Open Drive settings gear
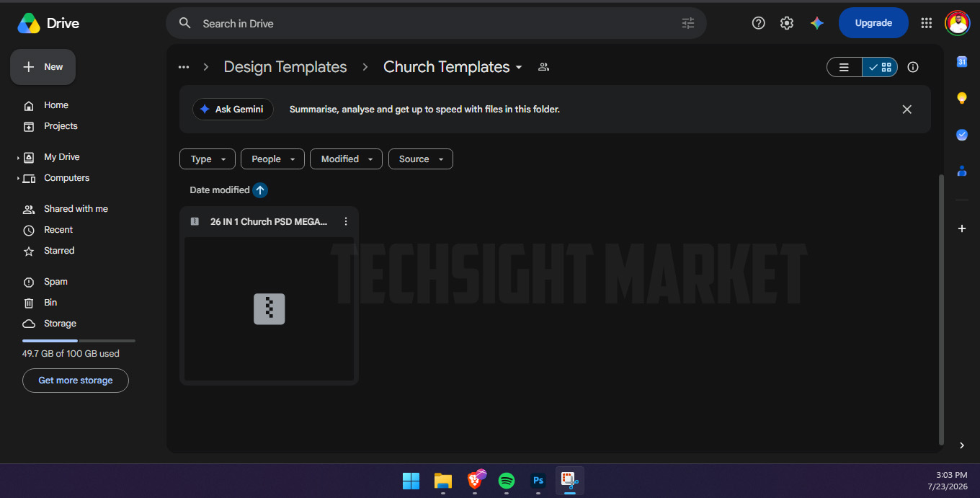The height and width of the screenshot is (498, 980). coord(787,23)
